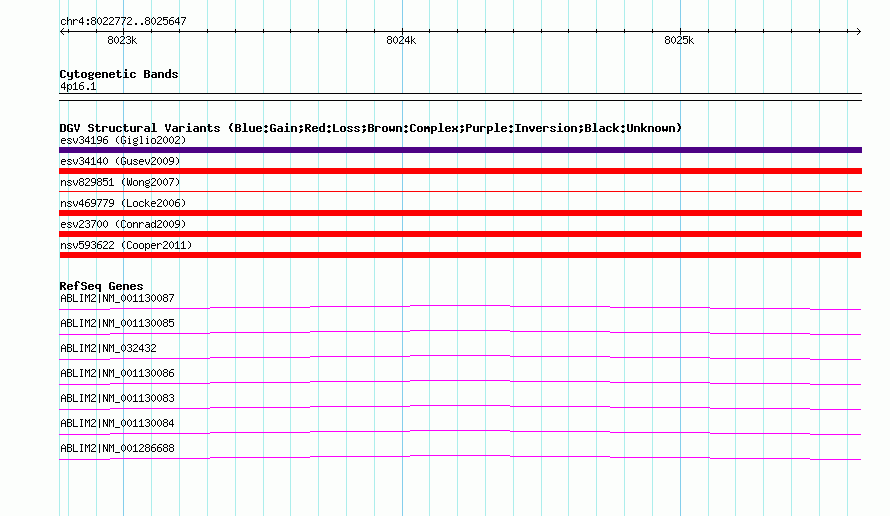Select the red esv23700 loss bar

(x=460, y=234)
